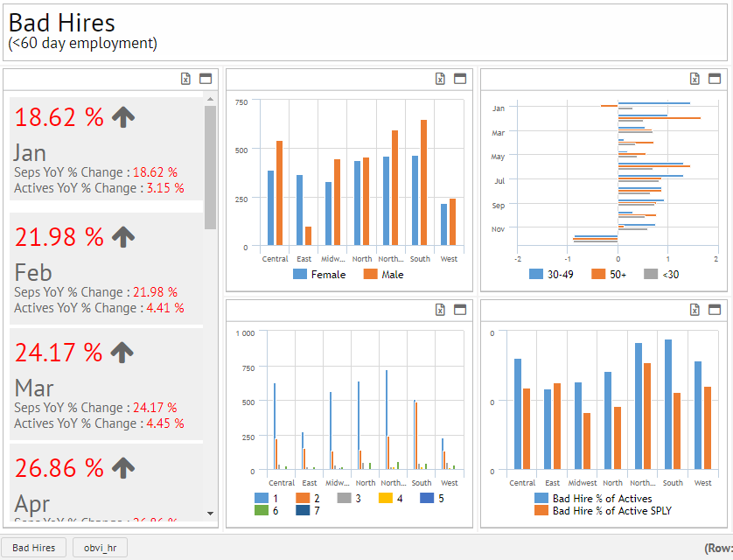
Task: Switch to the obvi_hr tab
Action: pos(100,548)
